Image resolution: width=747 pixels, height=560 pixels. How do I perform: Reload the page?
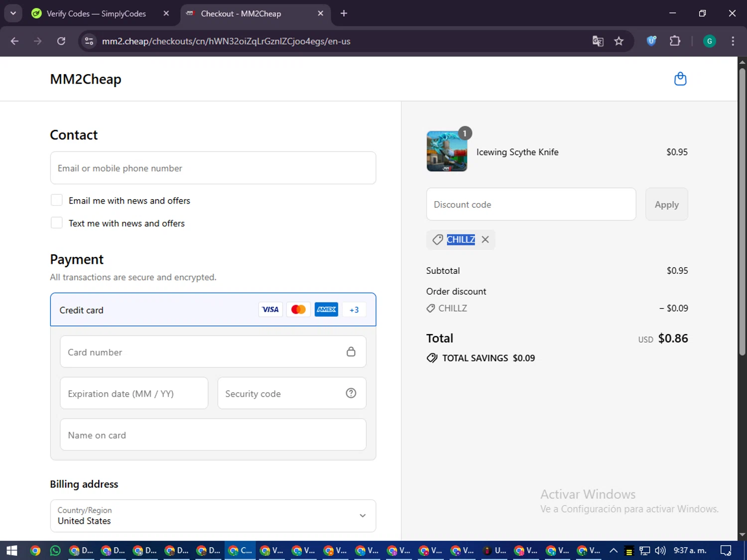coord(61,41)
